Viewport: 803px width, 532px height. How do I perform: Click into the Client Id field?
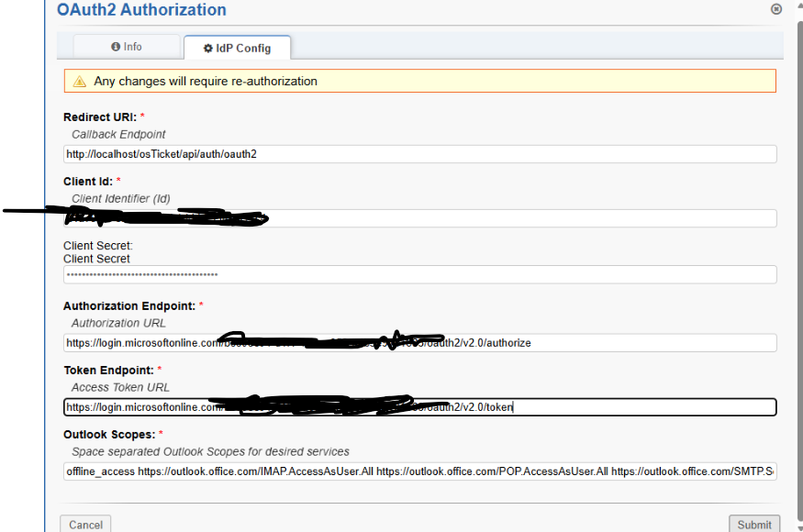tap(514, 218)
